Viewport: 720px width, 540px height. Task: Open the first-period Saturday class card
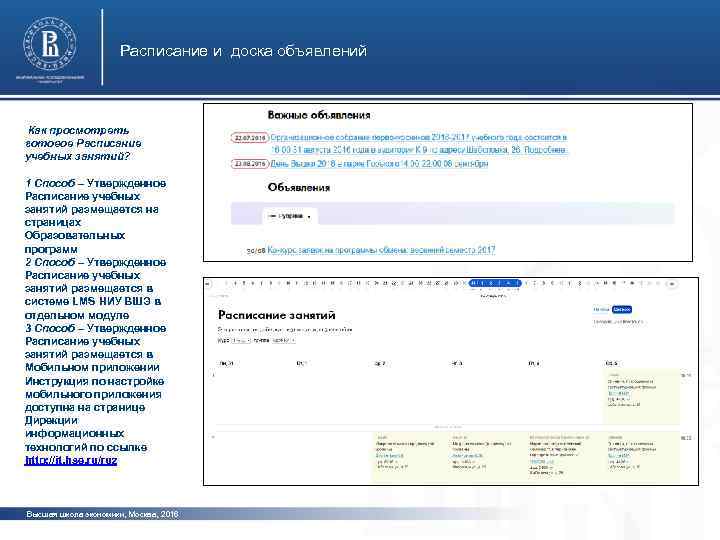point(641,395)
